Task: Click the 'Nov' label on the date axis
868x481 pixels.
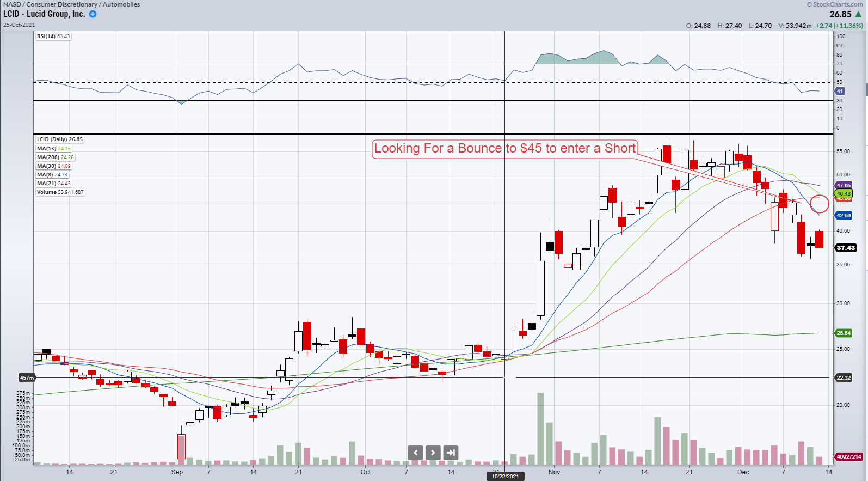Action: 554,472
